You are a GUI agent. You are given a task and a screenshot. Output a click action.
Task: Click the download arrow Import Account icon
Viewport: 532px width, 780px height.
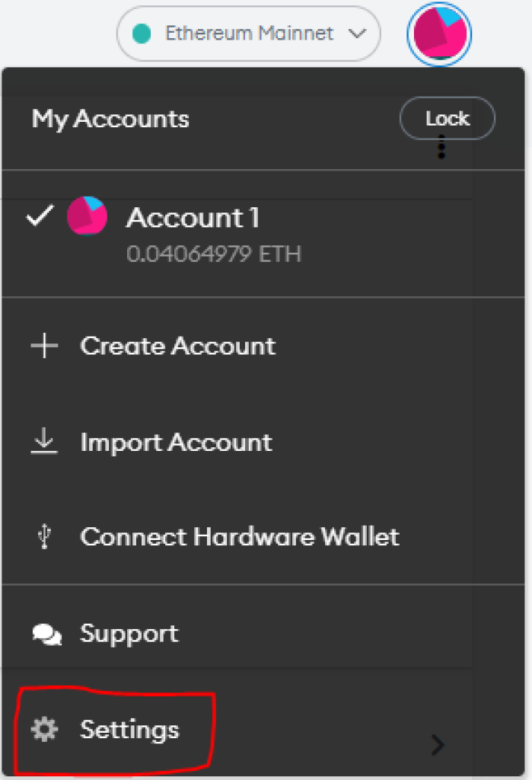(44, 441)
